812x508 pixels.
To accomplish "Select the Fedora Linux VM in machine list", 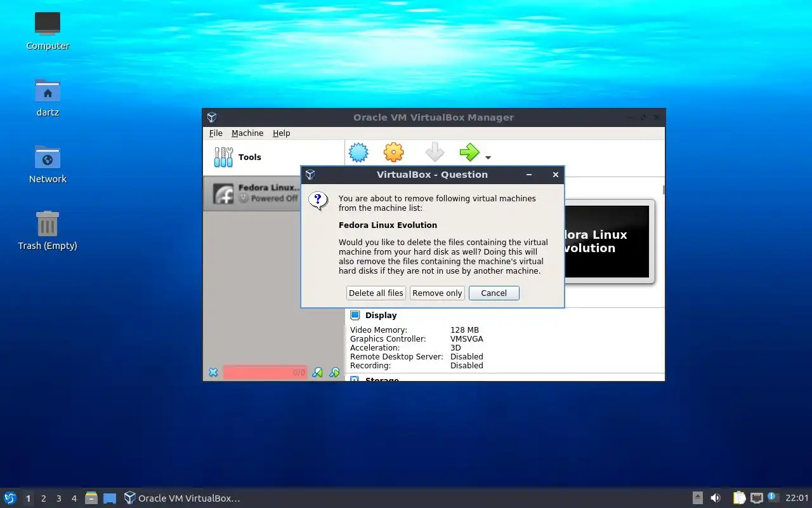I will (252, 193).
